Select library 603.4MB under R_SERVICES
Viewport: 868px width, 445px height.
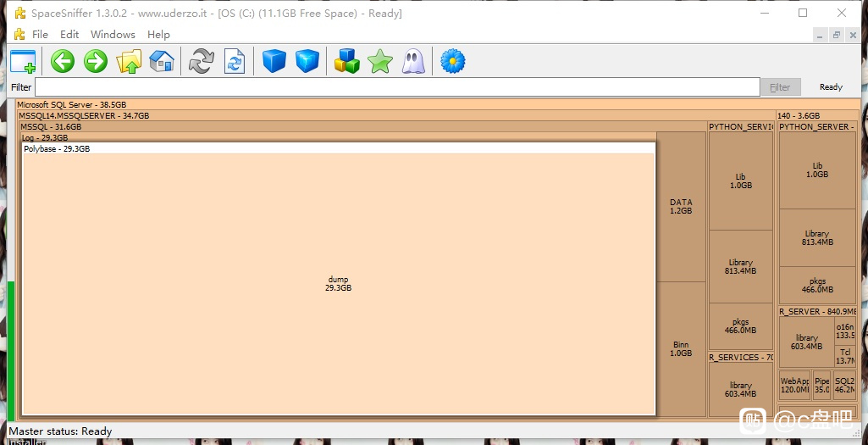click(741, 389)
